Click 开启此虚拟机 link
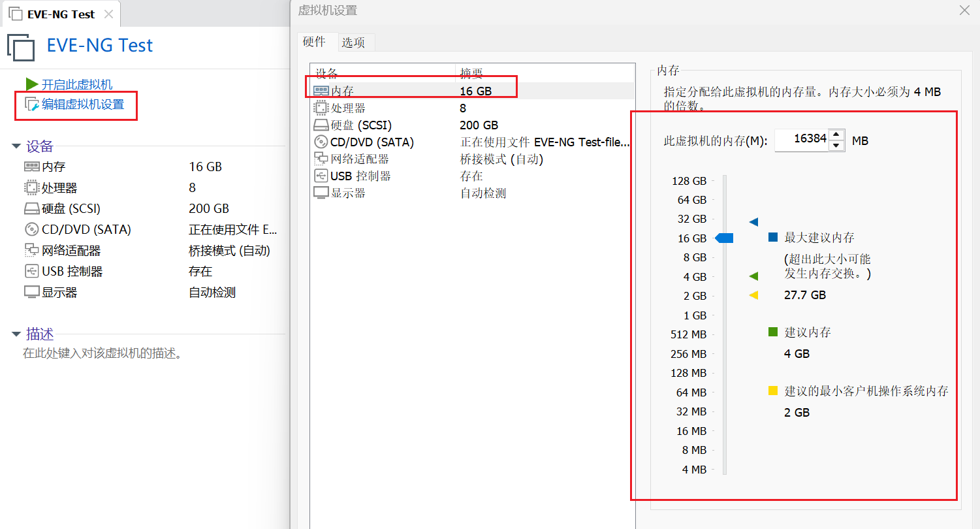This screenshot has width=980, height=529. (77, 84)
